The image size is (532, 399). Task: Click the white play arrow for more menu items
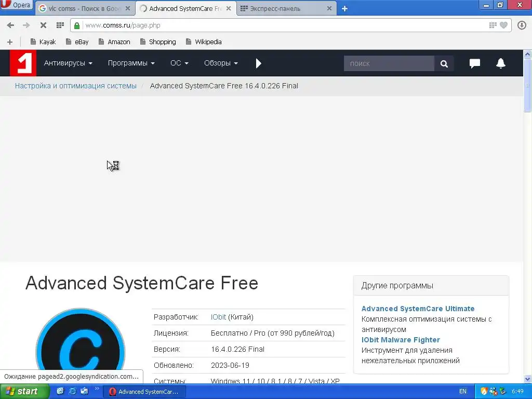click(259, 63)
